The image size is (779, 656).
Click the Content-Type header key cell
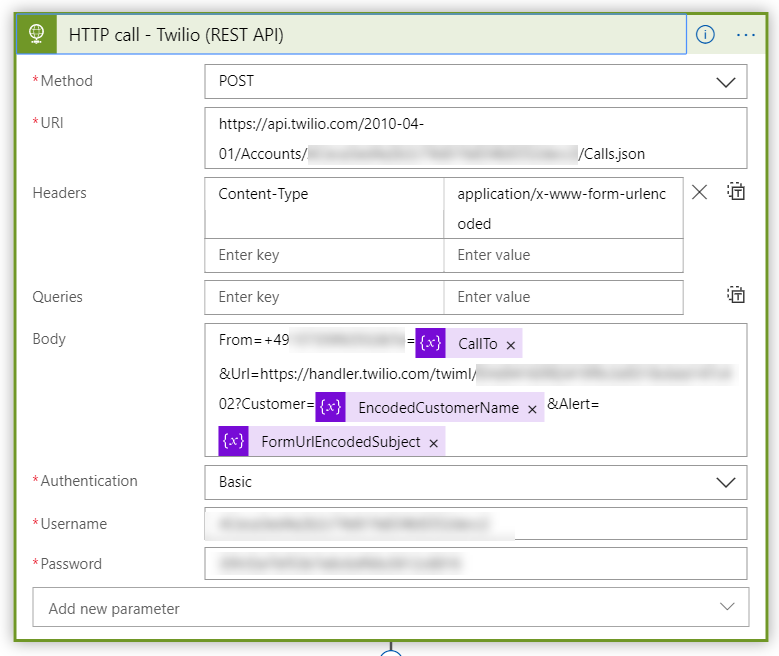coord(324,208)
